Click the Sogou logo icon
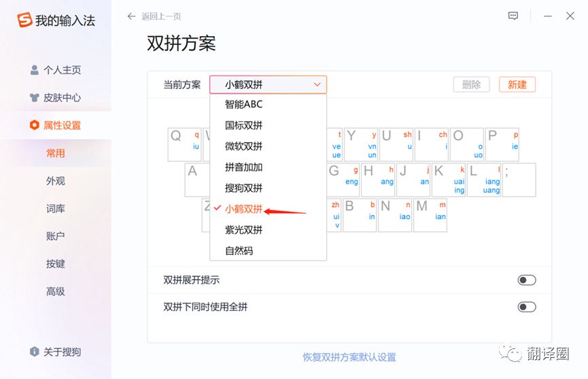 pyautogui.click(x=24, y=20)
